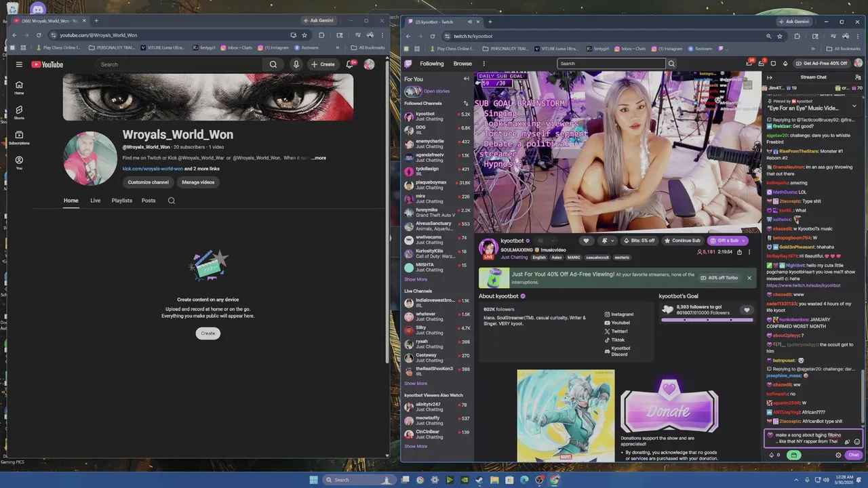Click Get Ad-Free 40% Off button
868x488 pixels.
click(x=821, y=64)
